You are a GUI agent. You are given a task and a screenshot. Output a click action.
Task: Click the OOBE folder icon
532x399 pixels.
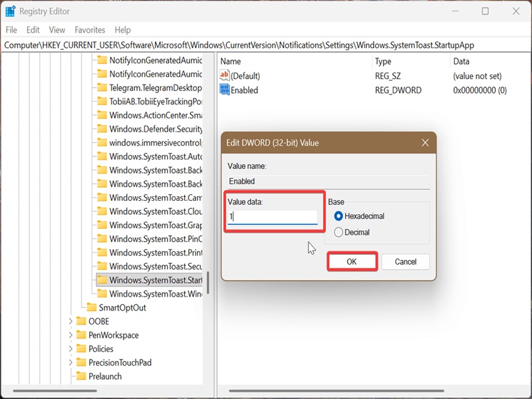pos(81,321)
